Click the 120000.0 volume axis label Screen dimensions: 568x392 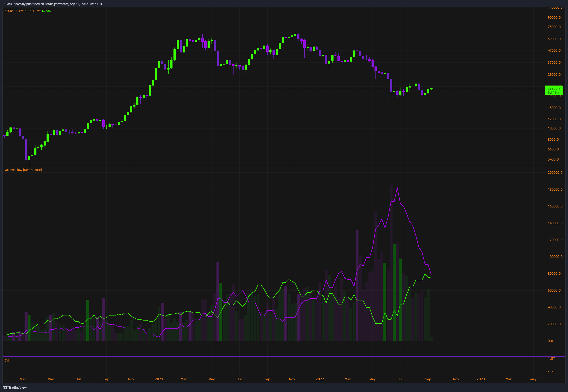click(555, 240)
